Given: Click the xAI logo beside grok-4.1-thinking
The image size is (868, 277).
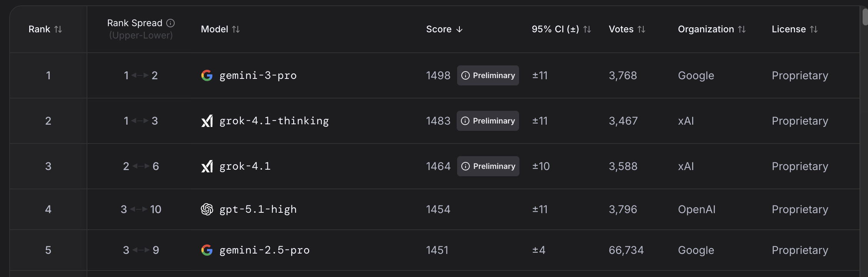Looking at the screenshot, I should (x=207, y=121).
